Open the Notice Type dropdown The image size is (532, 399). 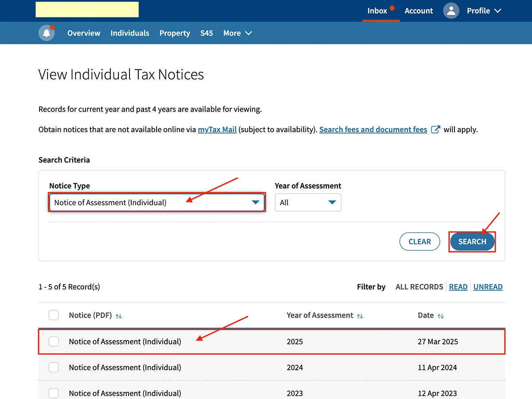[157, 203]
